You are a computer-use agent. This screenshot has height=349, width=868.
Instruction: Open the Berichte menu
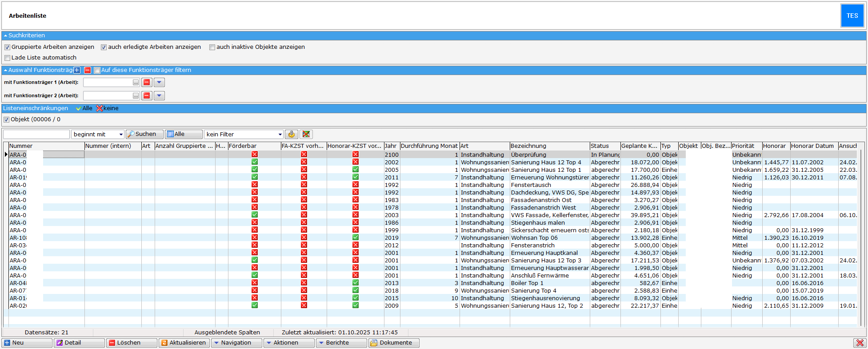coord(341,343)
